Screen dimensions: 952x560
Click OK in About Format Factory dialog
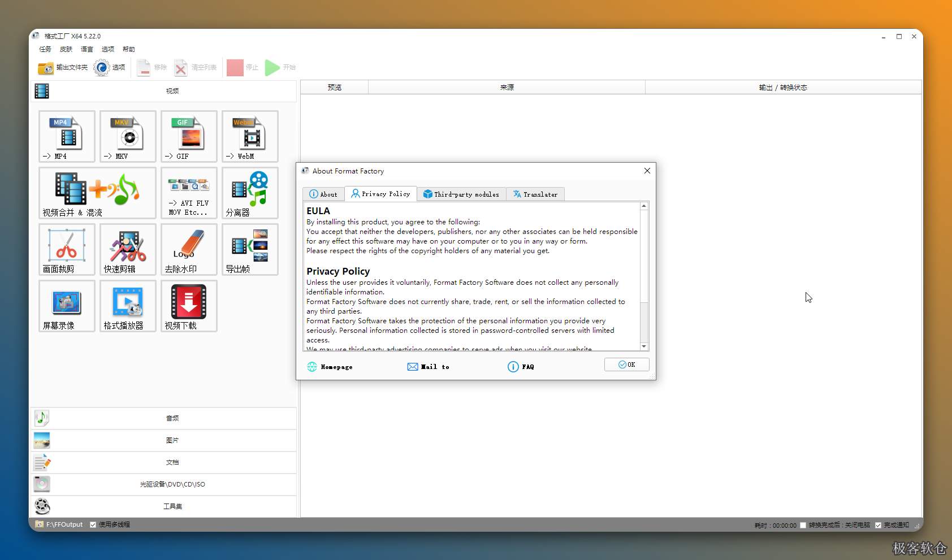(626, 364)
